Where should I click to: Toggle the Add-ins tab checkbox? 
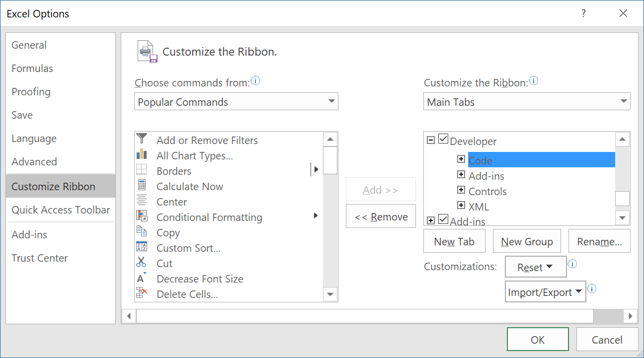click(x=444, y=220)
